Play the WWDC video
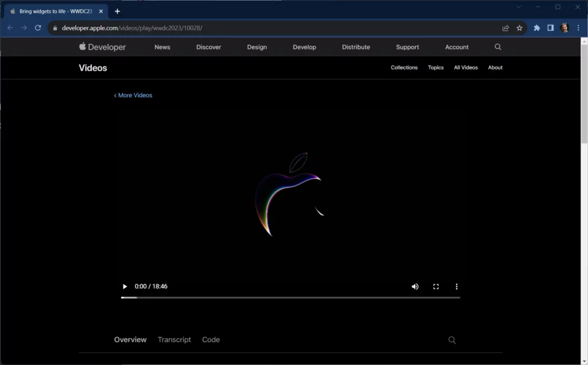Screen dimensions: 588x365 [x=125, y=286]
